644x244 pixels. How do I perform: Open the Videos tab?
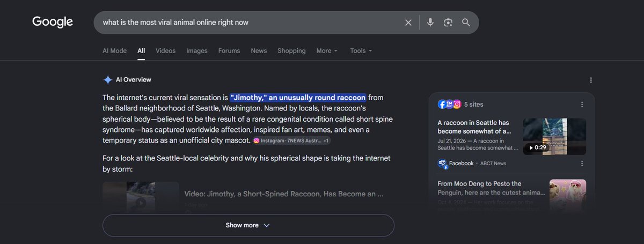click(165, 51)
